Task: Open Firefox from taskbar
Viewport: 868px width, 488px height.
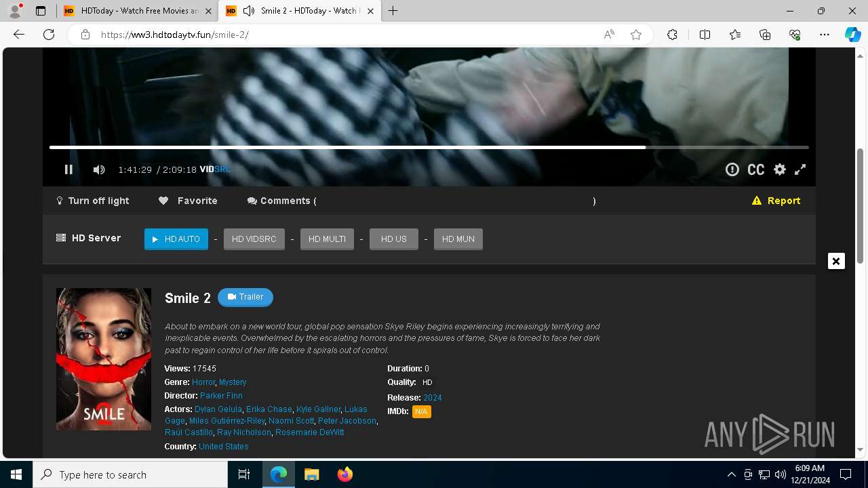Action: 344,474
